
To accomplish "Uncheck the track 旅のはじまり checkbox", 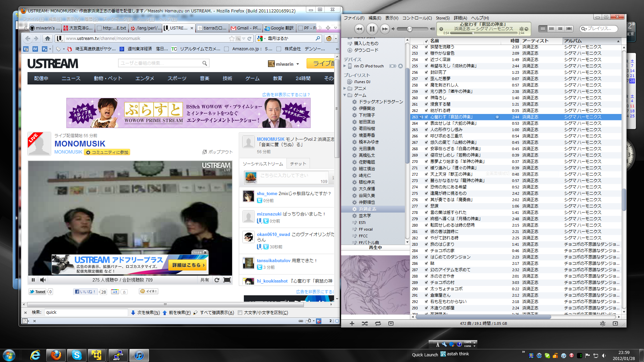I will pos(426,244).
